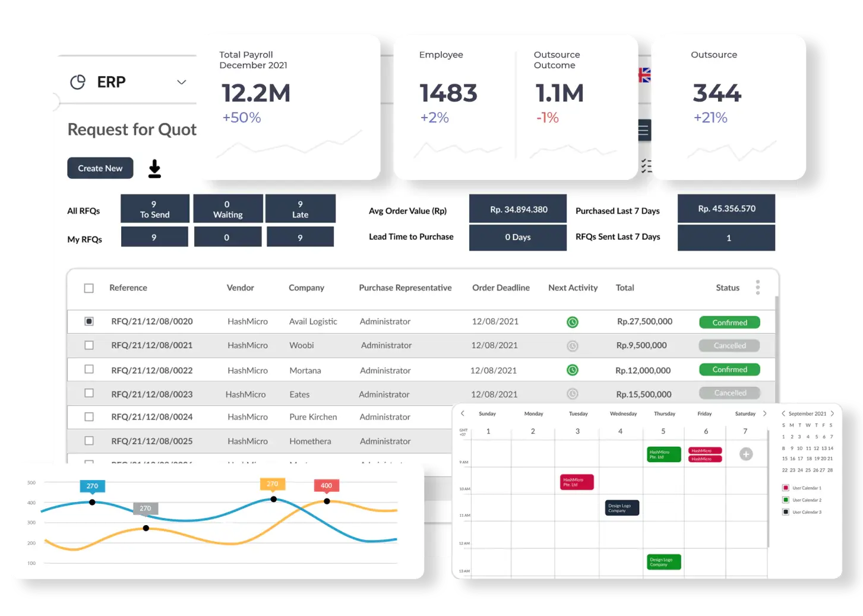863x616 pixels.
Task: Toggle the red User Calendar 1 swatch
Action: [786, 488]
